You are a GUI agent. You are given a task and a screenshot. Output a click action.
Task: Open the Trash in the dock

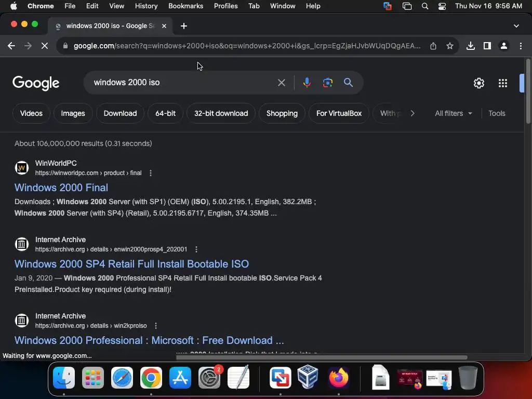tap(468, 378)
